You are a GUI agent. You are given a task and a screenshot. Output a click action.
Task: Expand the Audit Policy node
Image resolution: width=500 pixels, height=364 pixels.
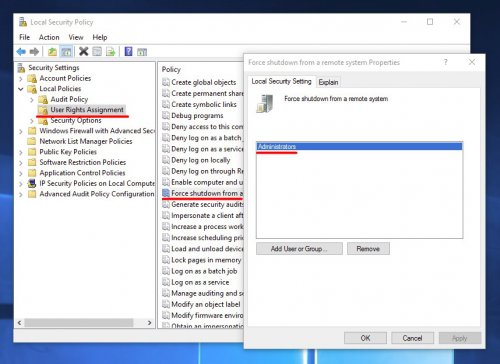click(32, 100)
